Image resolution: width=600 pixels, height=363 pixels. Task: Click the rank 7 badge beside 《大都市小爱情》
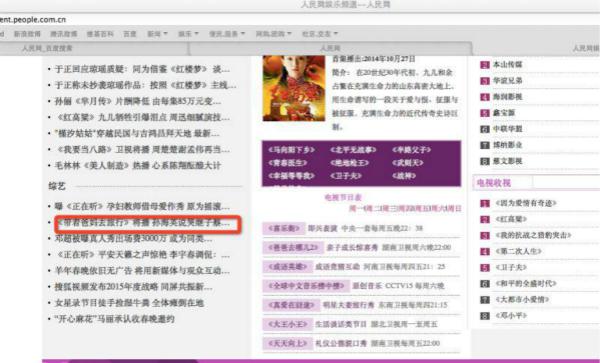[x=485, y=300]
